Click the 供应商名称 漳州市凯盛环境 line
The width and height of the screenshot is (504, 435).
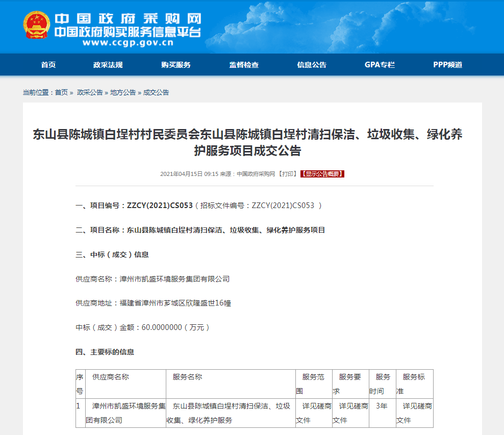153,279
